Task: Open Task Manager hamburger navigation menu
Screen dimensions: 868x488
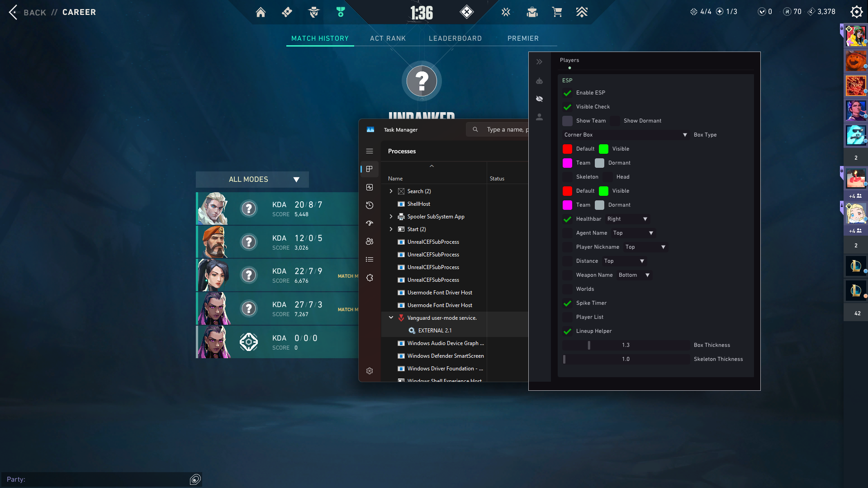Action: click(x=370, y=151)
